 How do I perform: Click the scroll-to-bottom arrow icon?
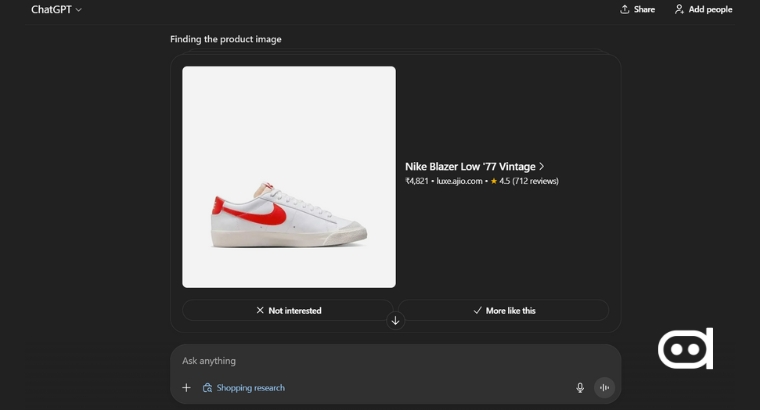pyautogui.click(x=395, y=321)
